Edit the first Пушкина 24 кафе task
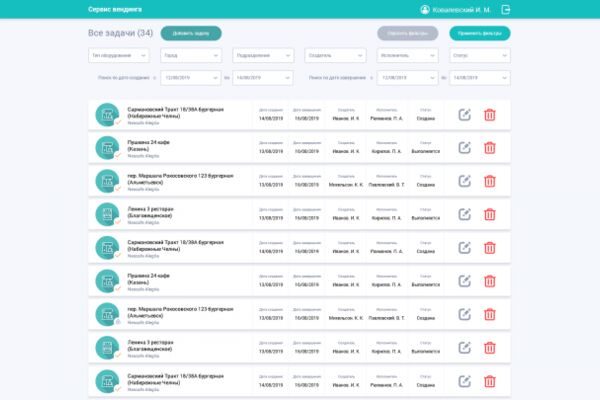This screenshot has height=400, width=600. (465, 148)
